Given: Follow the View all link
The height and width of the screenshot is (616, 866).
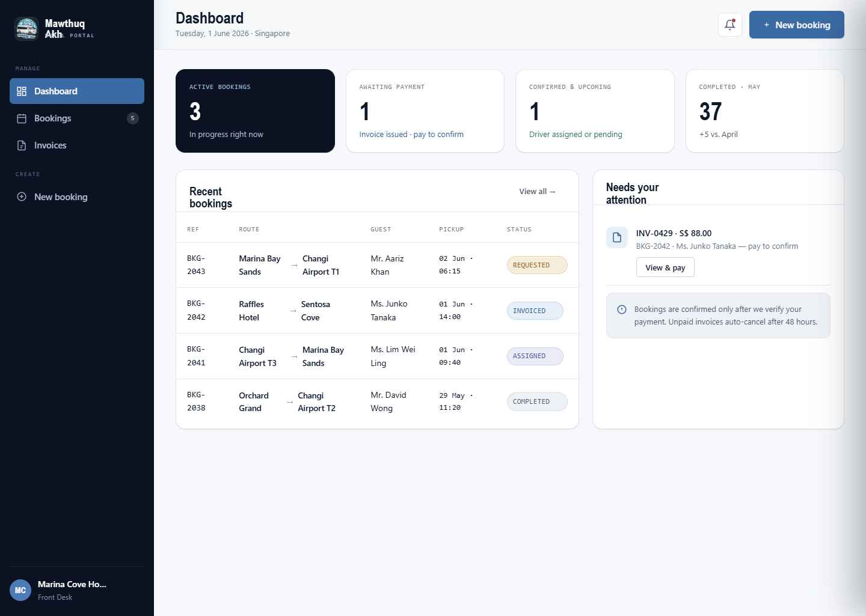Looking at the screenshot, I should 537,192.
